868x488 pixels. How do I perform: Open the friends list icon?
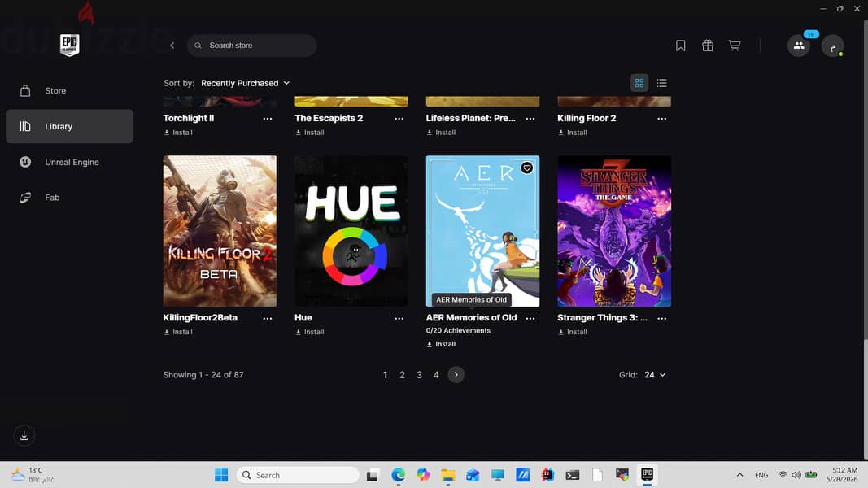[x=799, y=46]
